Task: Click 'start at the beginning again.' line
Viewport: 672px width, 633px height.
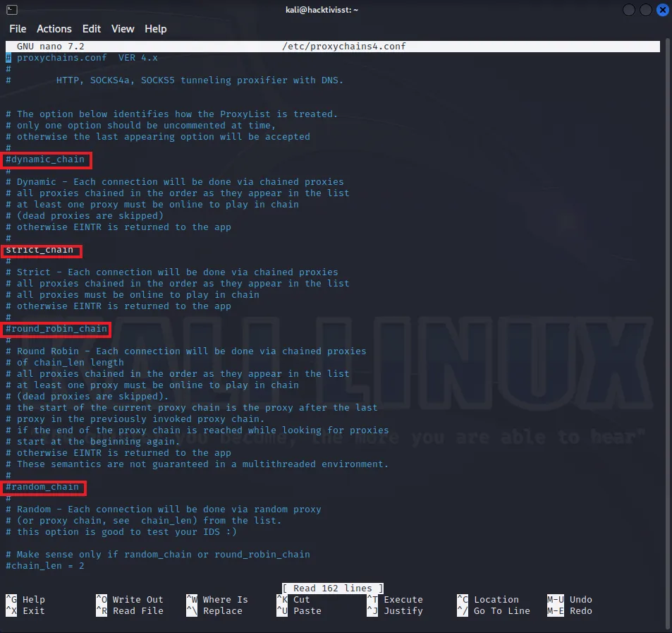Action: pos(92,442)
